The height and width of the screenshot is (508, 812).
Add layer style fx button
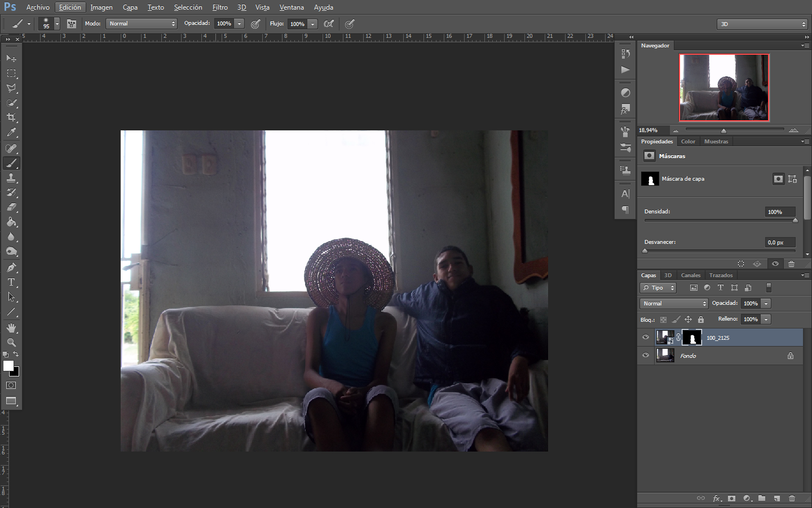717,498
